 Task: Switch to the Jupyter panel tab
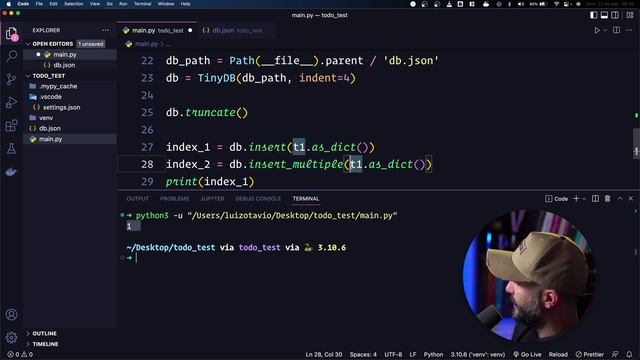click(x=212, y=199)
